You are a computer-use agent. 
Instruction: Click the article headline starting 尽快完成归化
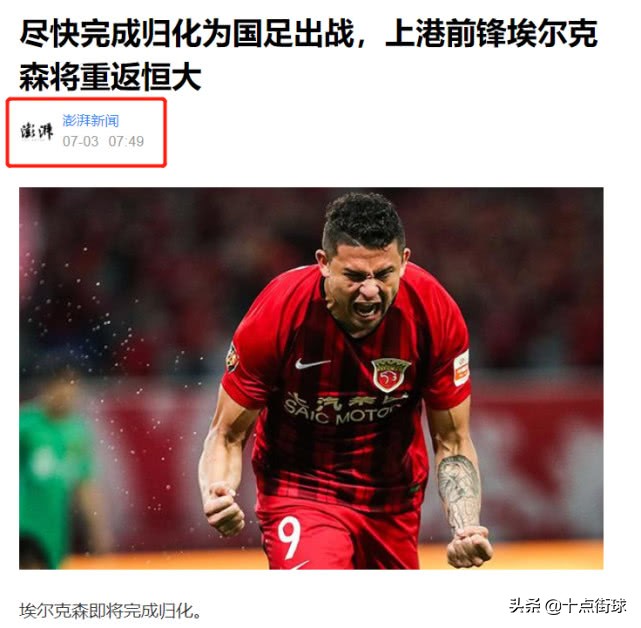point(309,55)
